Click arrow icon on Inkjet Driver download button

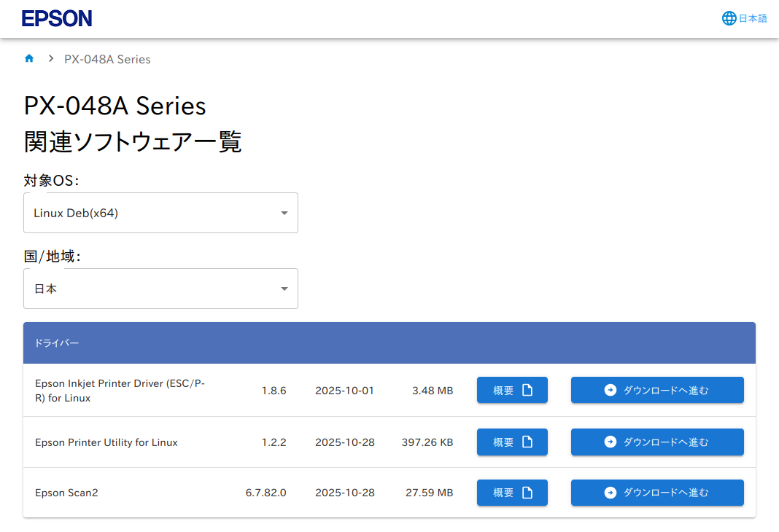pos(611,390)
